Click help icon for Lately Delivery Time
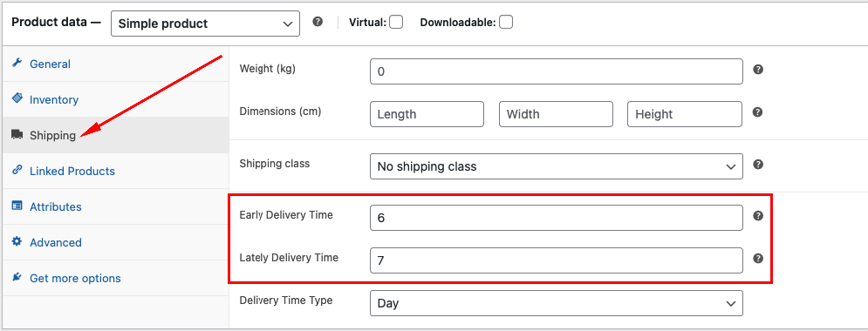Image resolution: width=868 pixels, height=331 pixels. point(758,259)
